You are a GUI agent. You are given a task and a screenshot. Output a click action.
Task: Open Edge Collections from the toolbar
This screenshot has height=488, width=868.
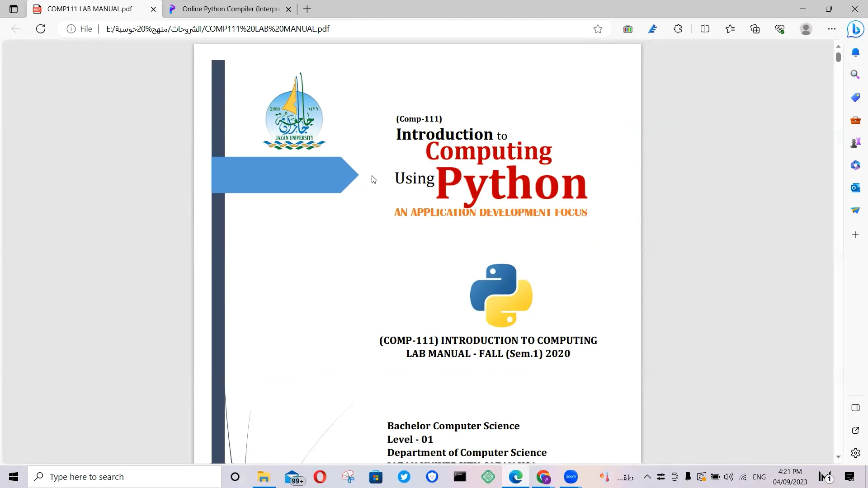coord(755,28)
